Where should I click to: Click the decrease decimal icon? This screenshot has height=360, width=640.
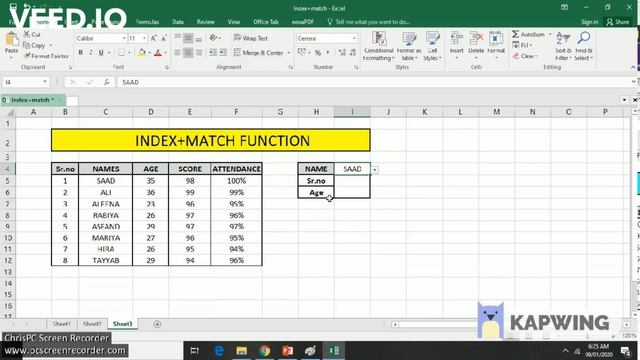pyautogui.click(x=353, y=52)
